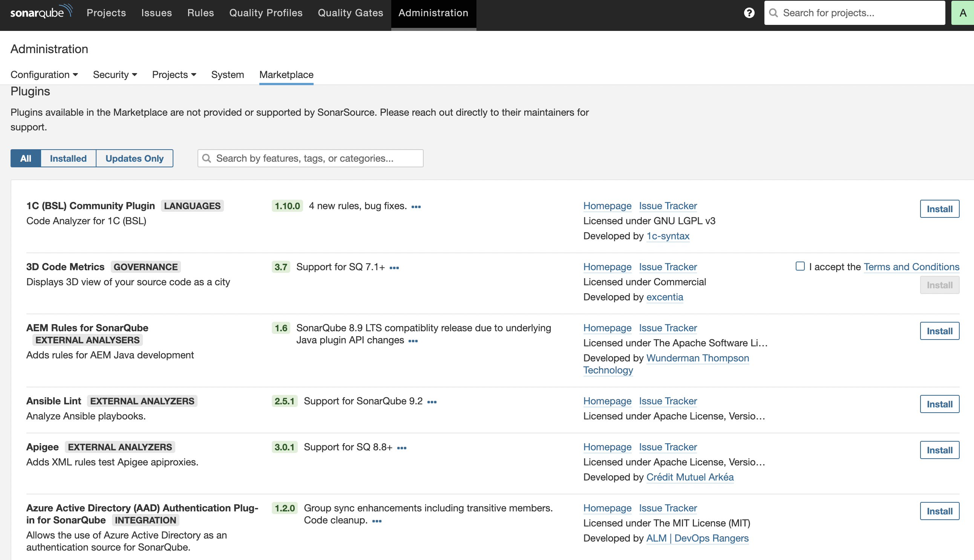This screenshot has height=560, width=974.
Task: Click version badge 1.10.0
Action: click(x=287, y=206)
